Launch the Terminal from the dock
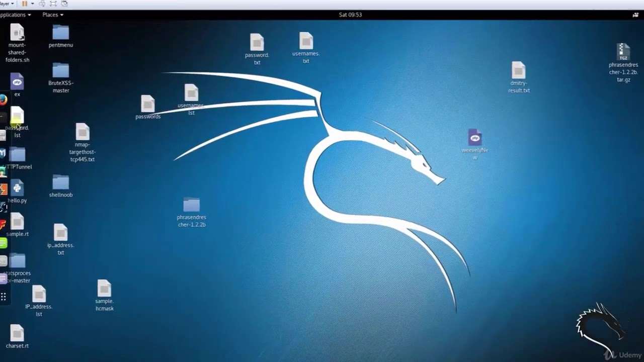The height and width of the screenshot is (362, 644). click(x=3, y=117)
